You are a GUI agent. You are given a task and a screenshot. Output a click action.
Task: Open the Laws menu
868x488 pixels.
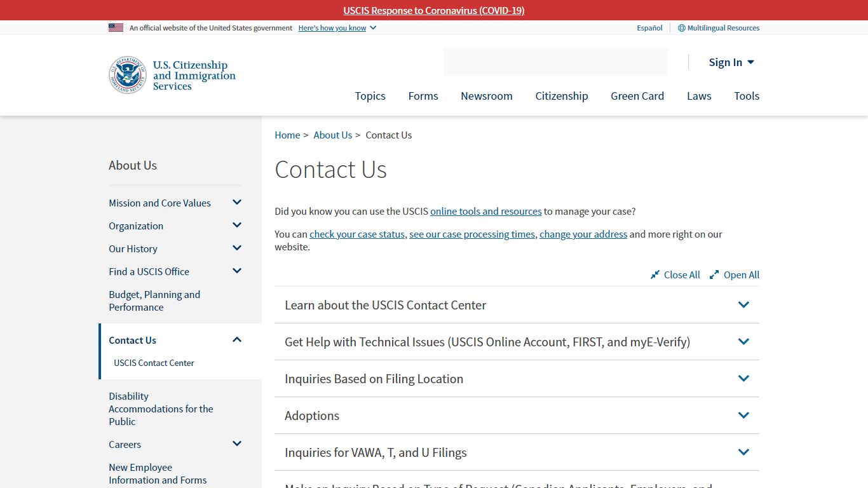tap(699, 96)
